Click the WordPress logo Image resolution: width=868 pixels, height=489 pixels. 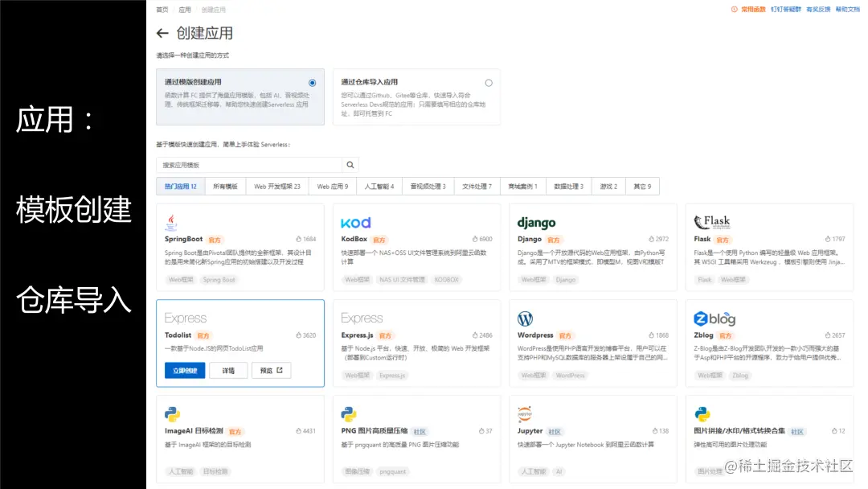pyautogui.click(x=525, y=318)
